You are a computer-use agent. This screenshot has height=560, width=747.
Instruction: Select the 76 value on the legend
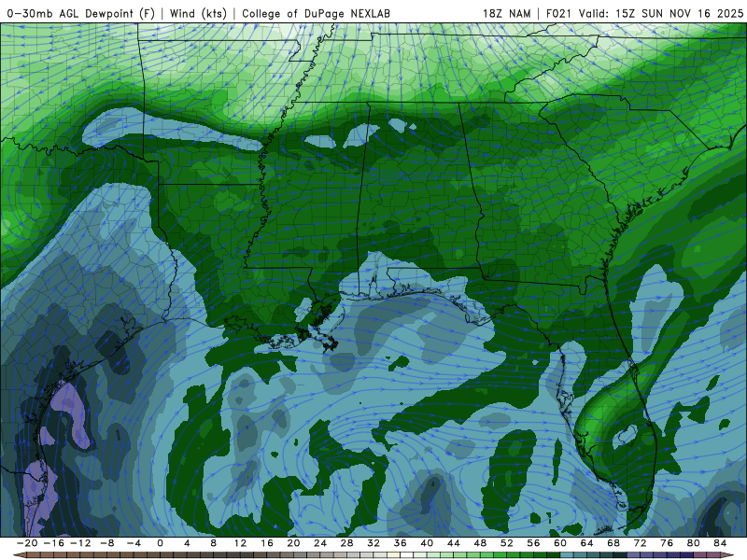(667, 543)
